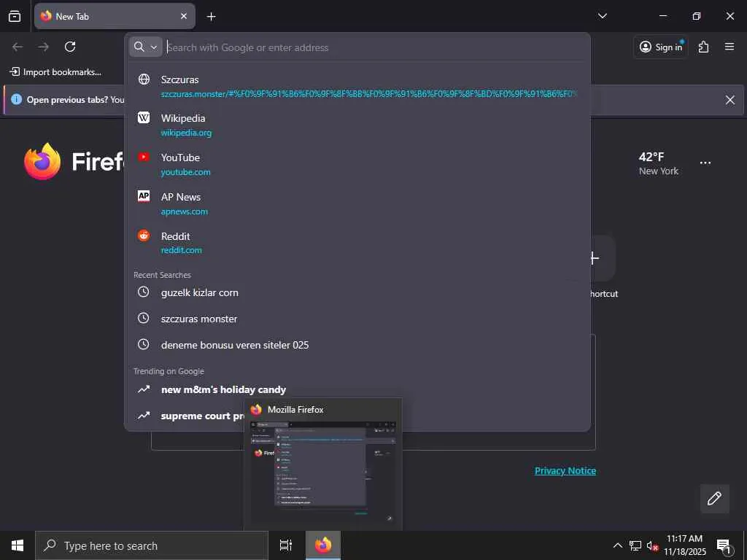Open the 42°F New York weather widget

click(659, 163)
